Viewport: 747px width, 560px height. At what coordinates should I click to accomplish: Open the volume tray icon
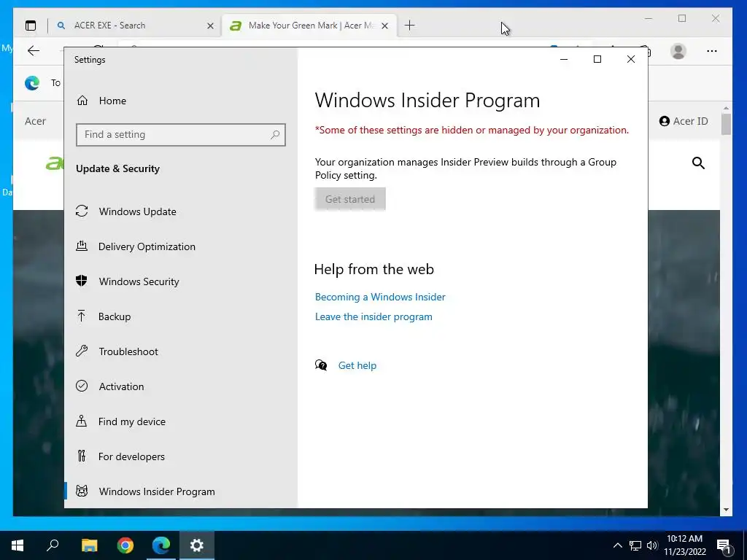point(652,545)
